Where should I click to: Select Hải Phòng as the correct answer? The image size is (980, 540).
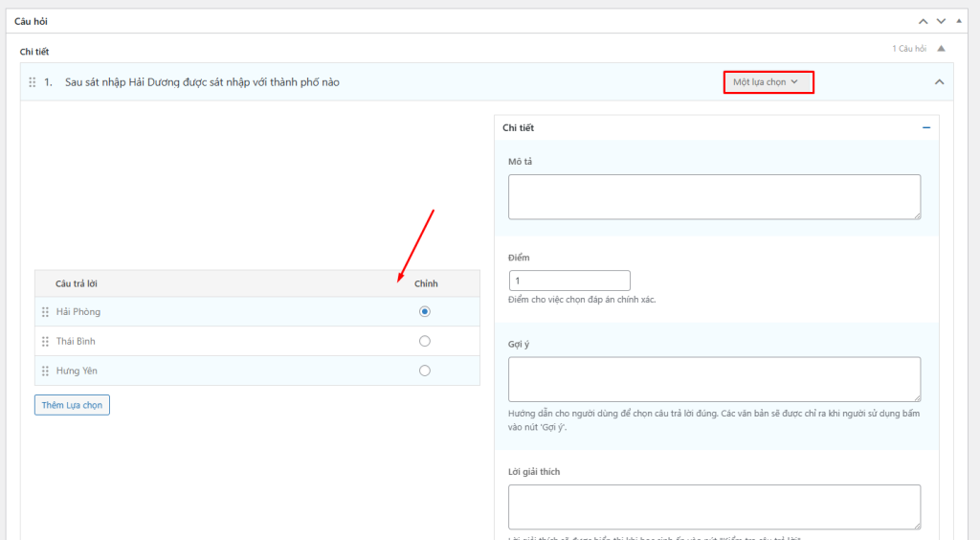click(425, 311)
